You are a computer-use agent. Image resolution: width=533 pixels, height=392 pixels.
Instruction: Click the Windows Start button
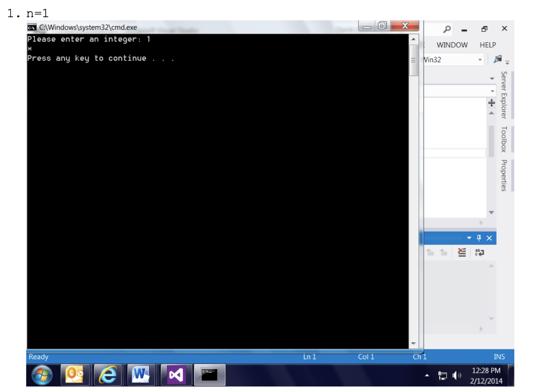point(41,375)
